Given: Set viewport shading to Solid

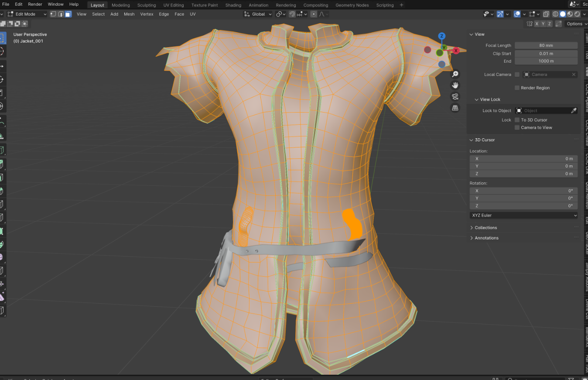Looking at the screenshot, I should tap(563, 14).
